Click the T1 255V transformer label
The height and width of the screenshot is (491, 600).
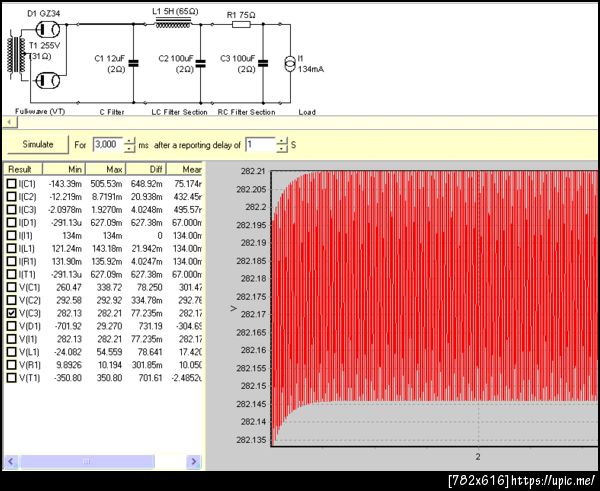coord(45,46)
